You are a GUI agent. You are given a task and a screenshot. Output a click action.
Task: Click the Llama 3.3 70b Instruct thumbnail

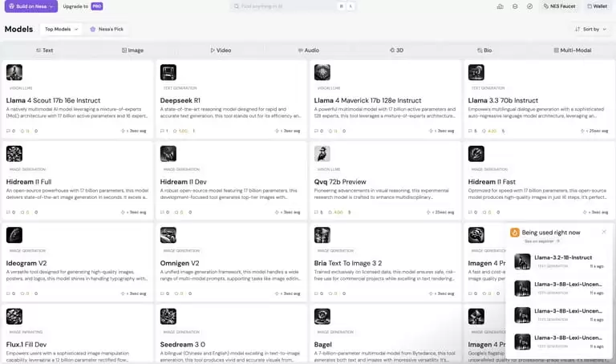point(476,72)
